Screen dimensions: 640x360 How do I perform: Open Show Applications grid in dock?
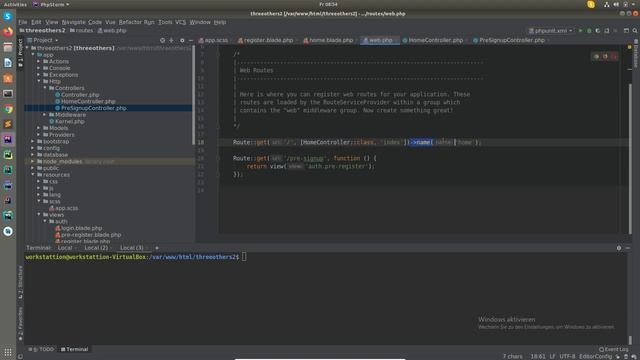(x=8, y=352)
